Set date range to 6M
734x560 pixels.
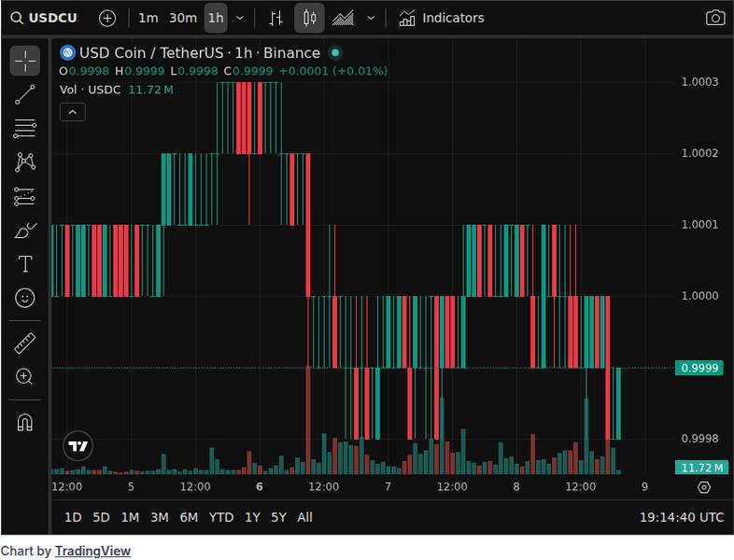(x=189, y=517)
